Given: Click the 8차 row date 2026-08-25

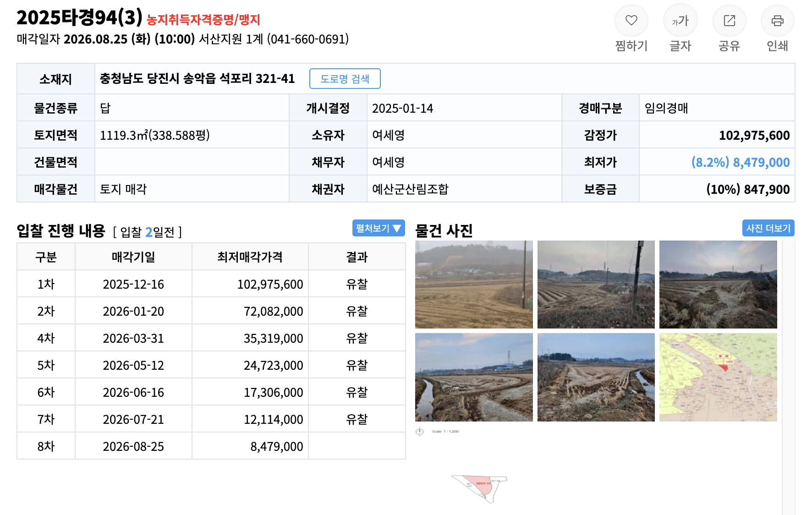Looking at the screenshot, I should [x=133, y=447].
